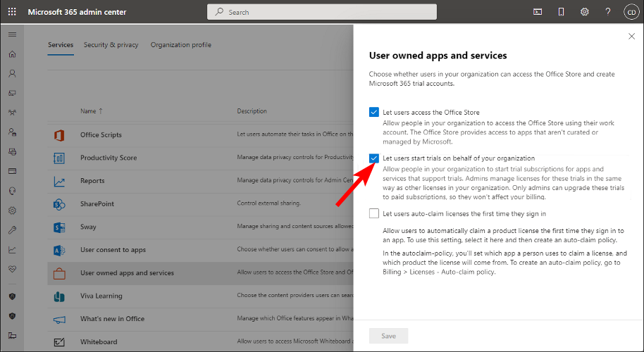
Task: Open Settings gear icon in sidebar
Action: (12, 210)
